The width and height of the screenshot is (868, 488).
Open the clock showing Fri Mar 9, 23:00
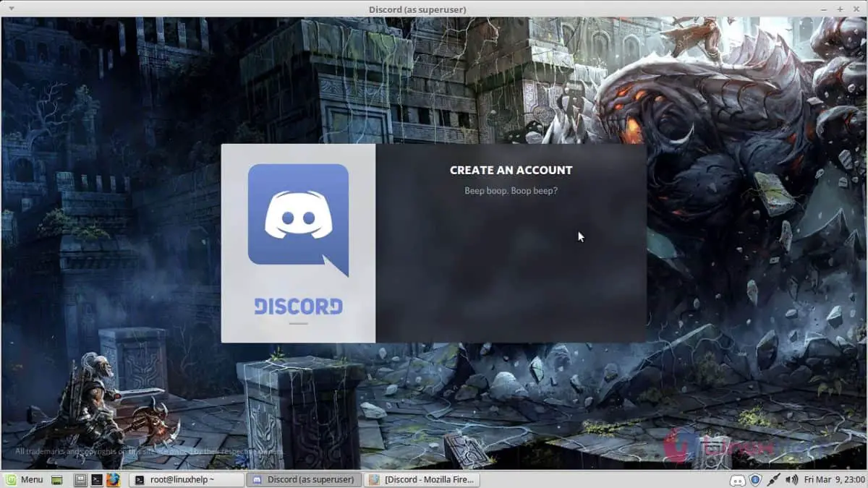coord(833,479)
